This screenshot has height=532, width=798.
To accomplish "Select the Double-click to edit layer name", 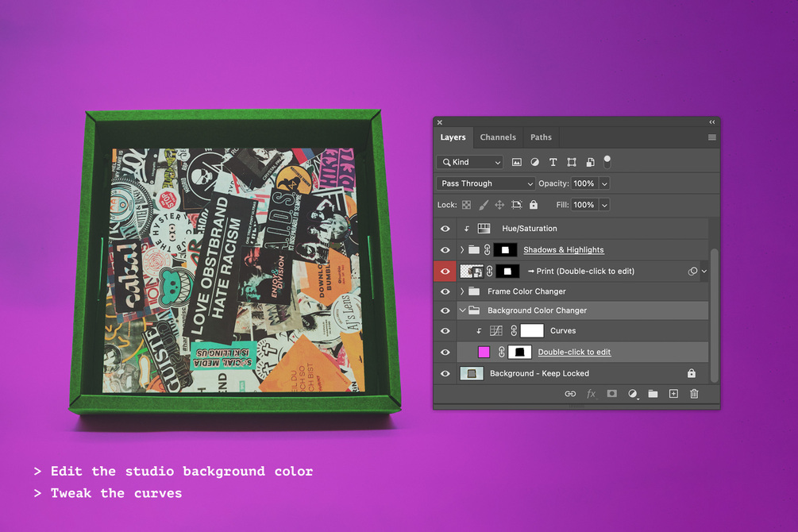I will [574, 352].
